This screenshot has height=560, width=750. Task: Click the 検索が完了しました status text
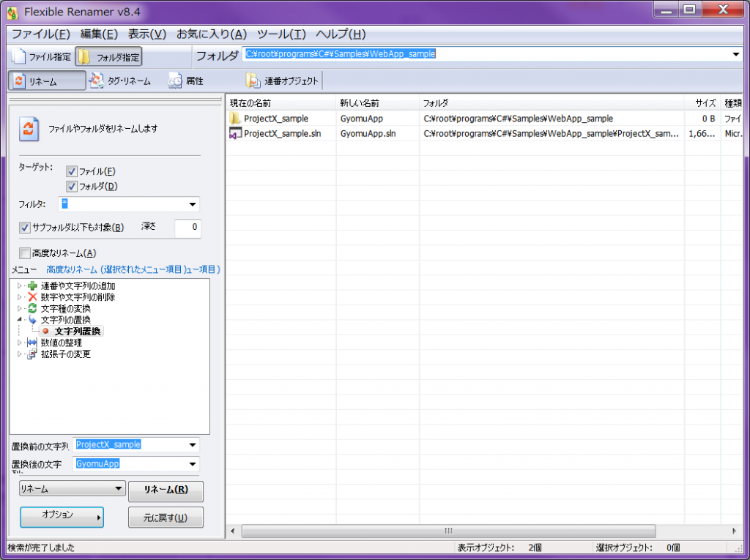(41, 548)
